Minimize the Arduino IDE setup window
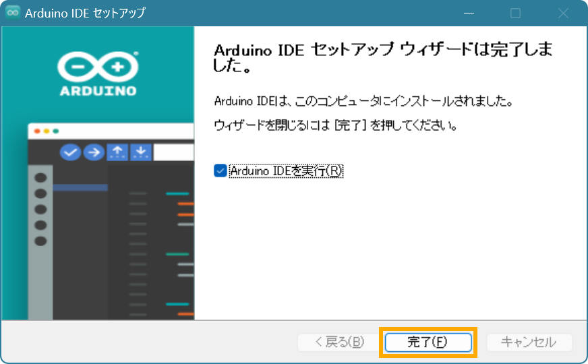Viewport: 588px width, 364px height. click(x=469, y=13)
